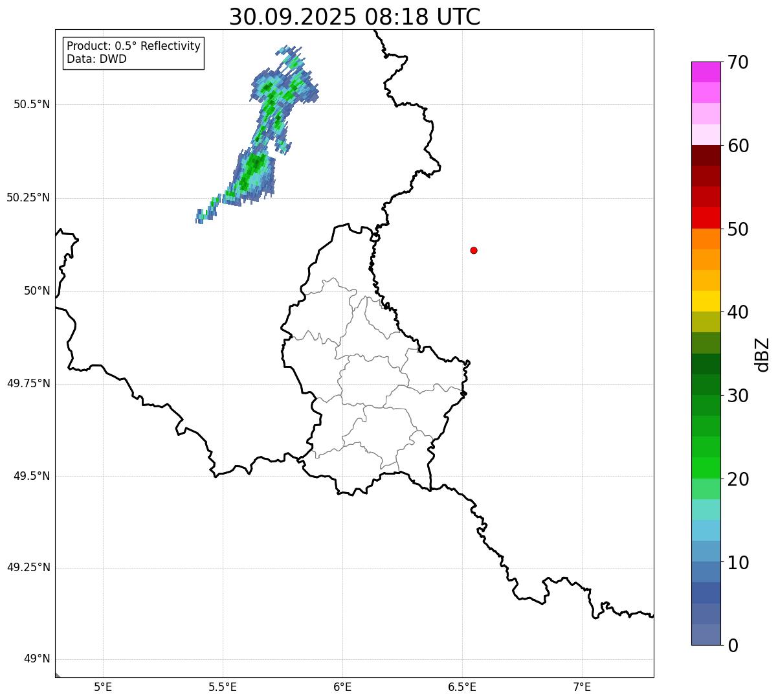Screen dimensions: 778x700
Task: Click the red location marker dot
Action: pos(474,250)
